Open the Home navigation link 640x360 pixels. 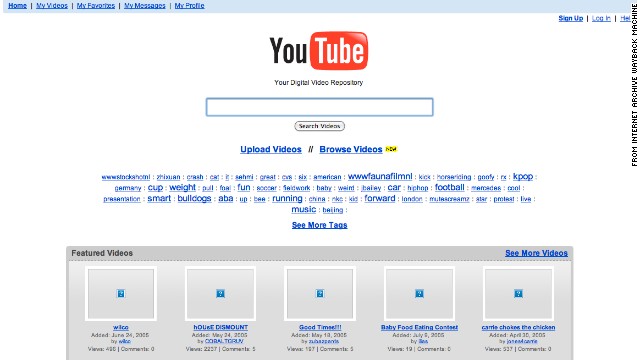tap(18, 6)
